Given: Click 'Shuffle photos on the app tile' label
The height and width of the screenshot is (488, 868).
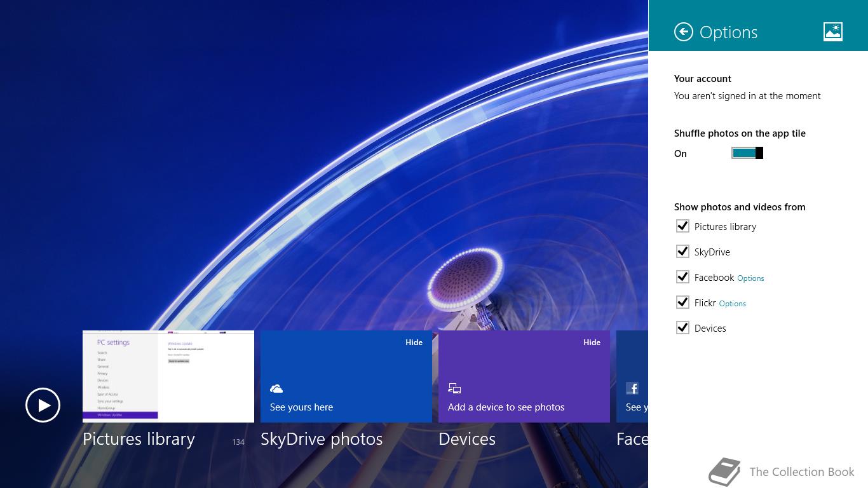Looking at the screenshot, I should coord(740,133).
